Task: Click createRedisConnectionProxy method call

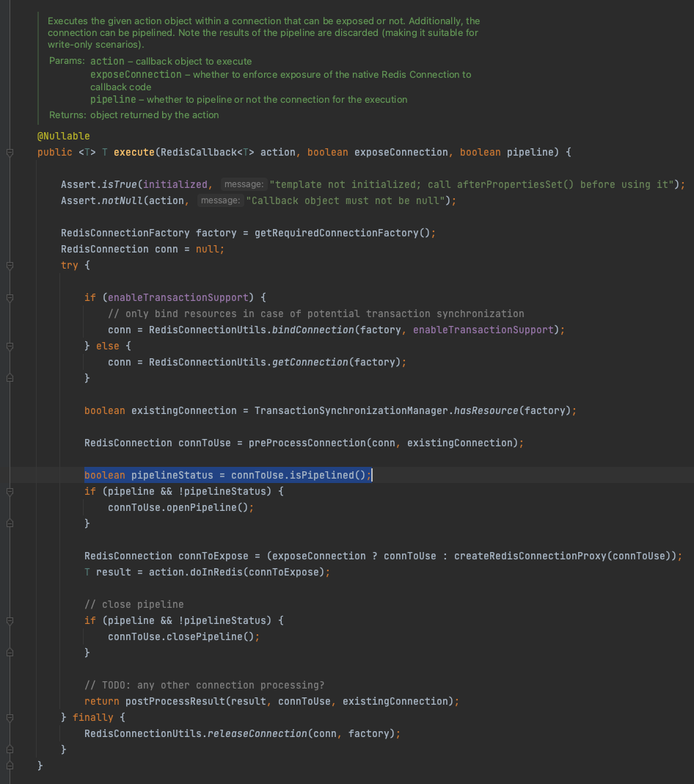Action: (x=530, y=556)
